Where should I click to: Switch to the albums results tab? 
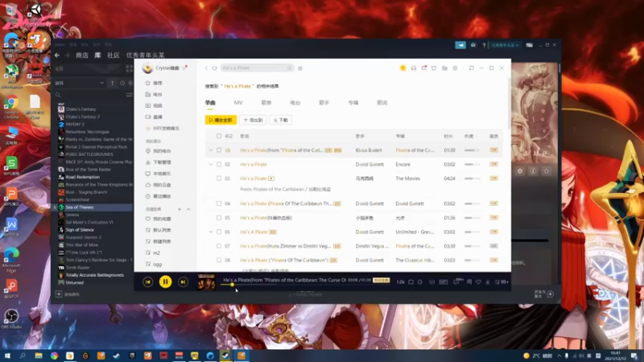point(353,103)
